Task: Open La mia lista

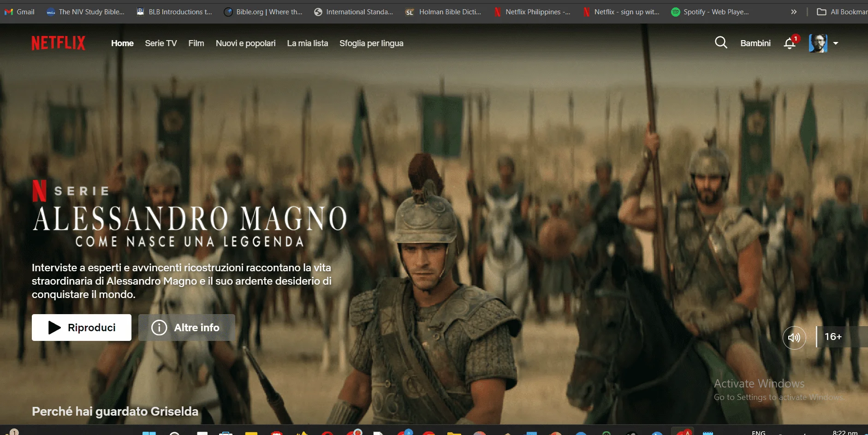Action: (308, 43)
